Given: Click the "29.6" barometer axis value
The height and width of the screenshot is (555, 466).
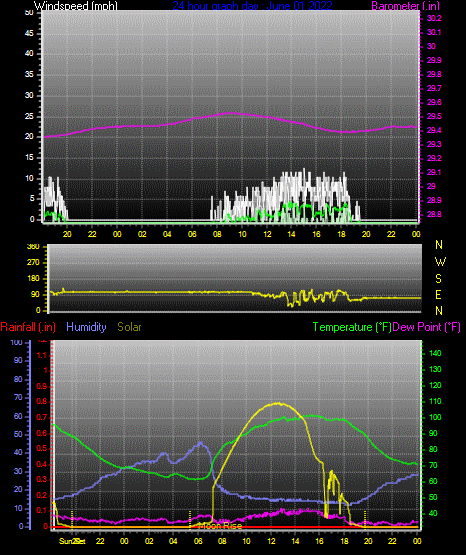Looking at the screenshot, I should pyautogui.click(x=434, y=103).
